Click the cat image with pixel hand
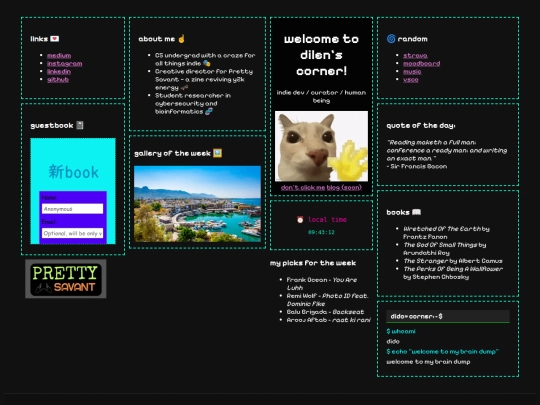Viewport: 540px width, 405px height. pyautogui.click(x=321, y=146)
